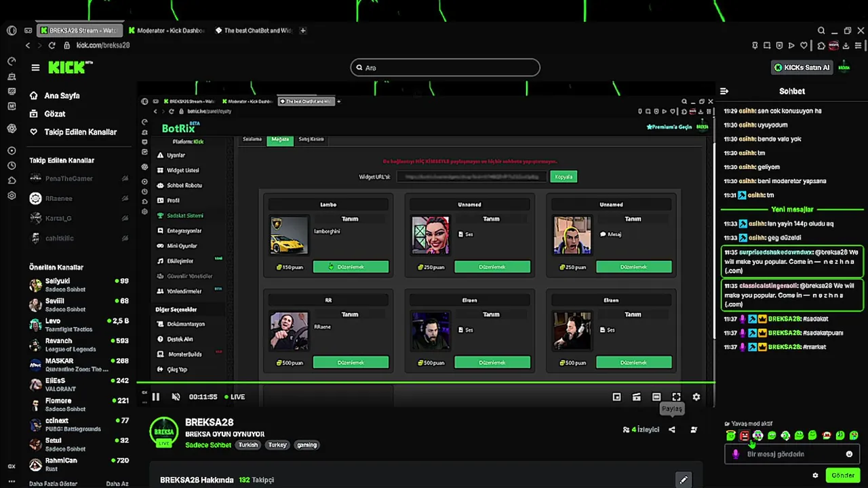Image resolution: width=868 pixels, height=488 pixels.
Task: Open RahmiCan Rust channel
Action: [x=79, y=464]
